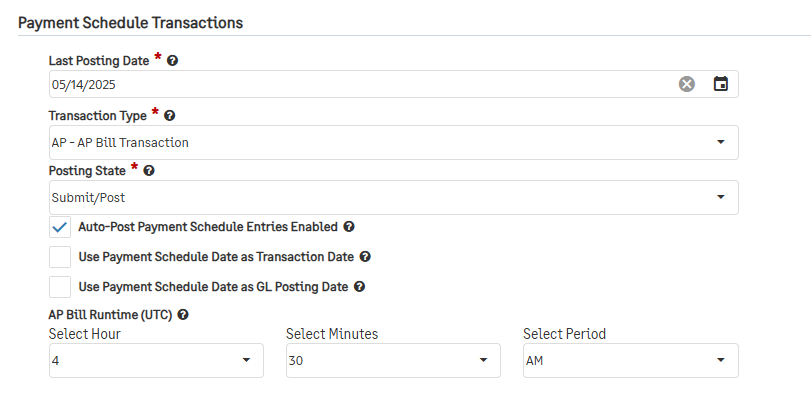Show help for Use Payment Schedule Date as Transaction Date
This screenshot has height=413, width=811.
pyautogui.click(x=365, y=256)
